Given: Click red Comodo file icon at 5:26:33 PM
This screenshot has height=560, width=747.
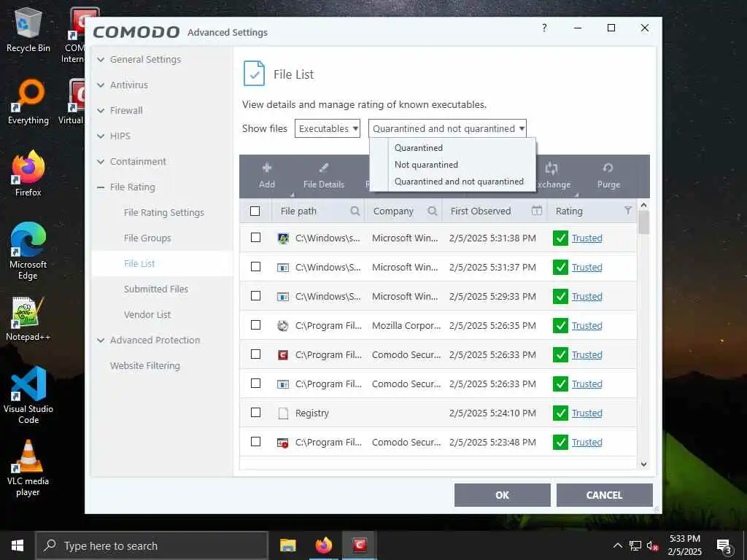Looking at the screenshot, I should [283, 355].
